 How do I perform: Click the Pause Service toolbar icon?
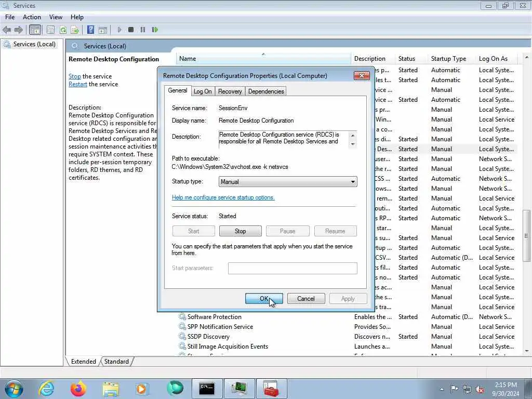coord(143,30)
